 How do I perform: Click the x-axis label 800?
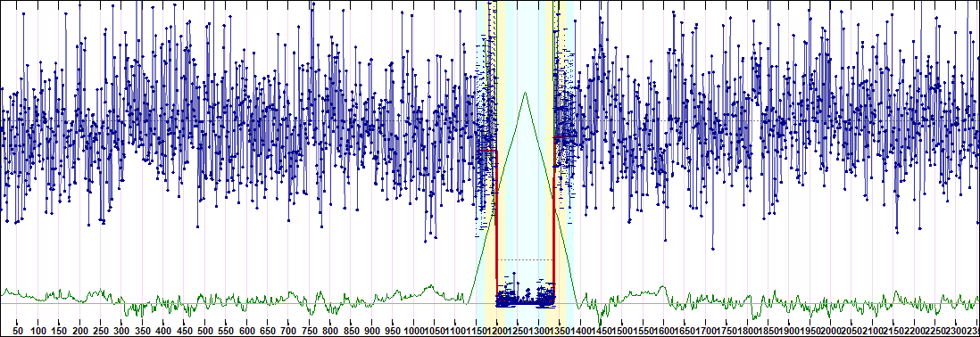[x=330, y=331]
